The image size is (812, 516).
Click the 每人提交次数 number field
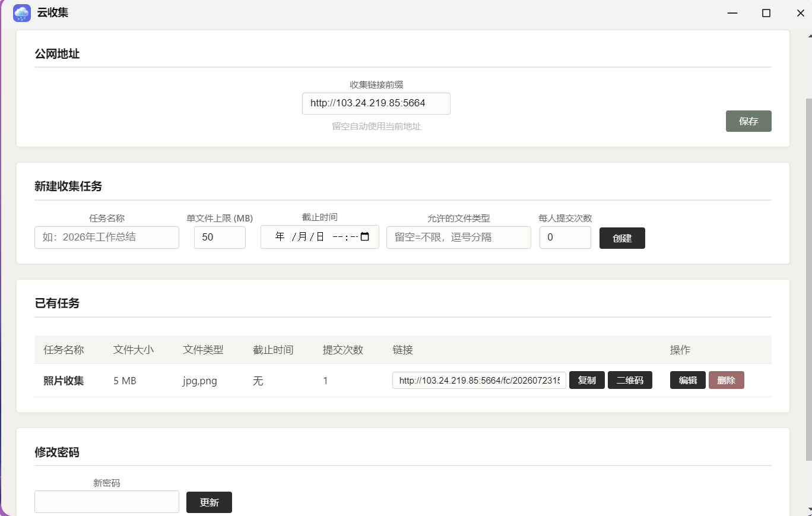point(565,238)
